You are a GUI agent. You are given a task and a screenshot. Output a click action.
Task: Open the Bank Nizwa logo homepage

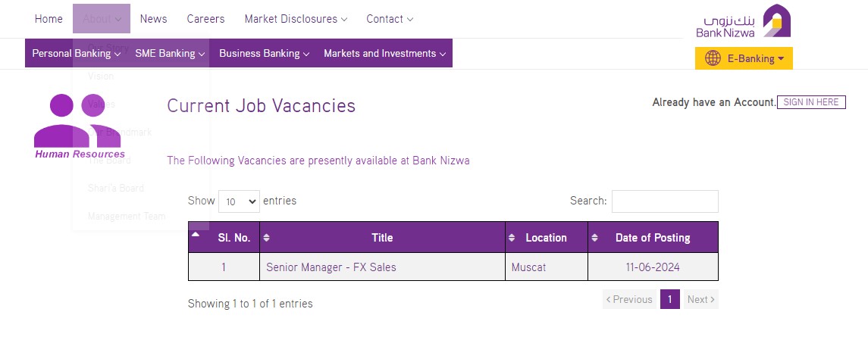(x=743, y=21)
